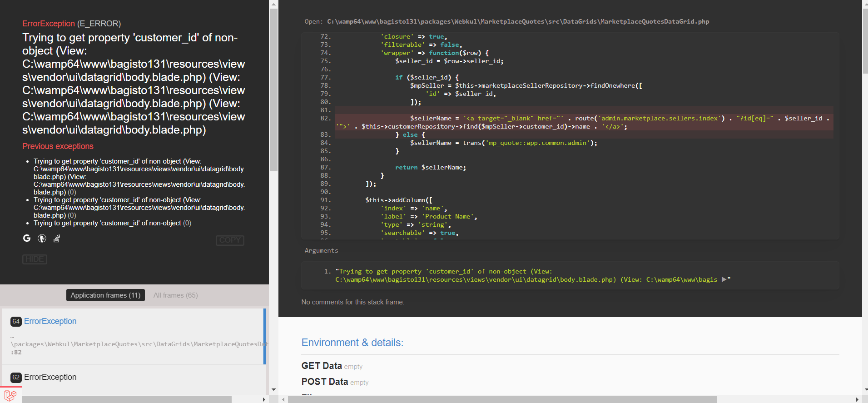
Task: Click the HIDE button under the exception
Action: pos(35,259)
